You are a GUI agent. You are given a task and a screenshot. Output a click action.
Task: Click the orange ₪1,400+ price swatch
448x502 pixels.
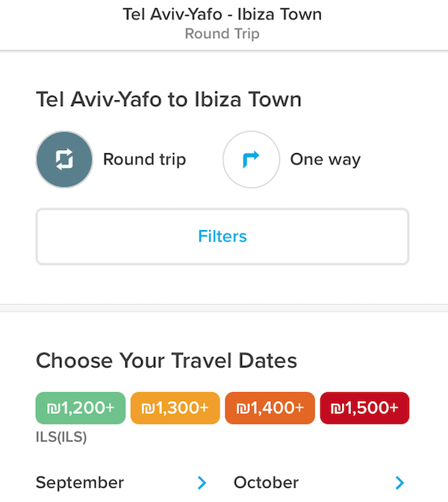click(270, 408)
